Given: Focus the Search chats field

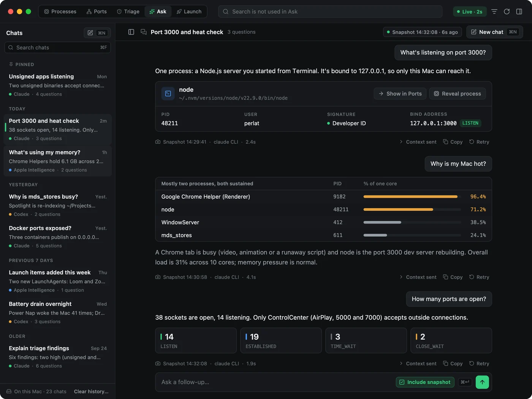Looking at the screenshot, I should pyautogui.click(x=58, y=47).
